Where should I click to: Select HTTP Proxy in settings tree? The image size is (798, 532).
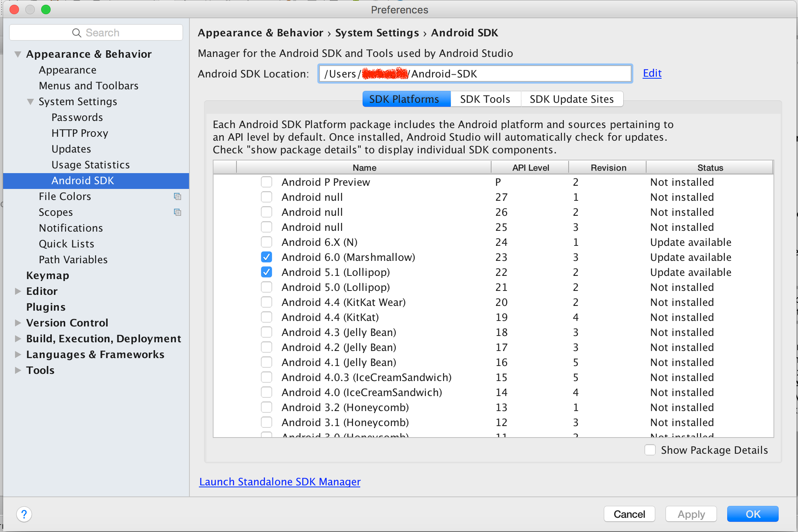point(79,133)
